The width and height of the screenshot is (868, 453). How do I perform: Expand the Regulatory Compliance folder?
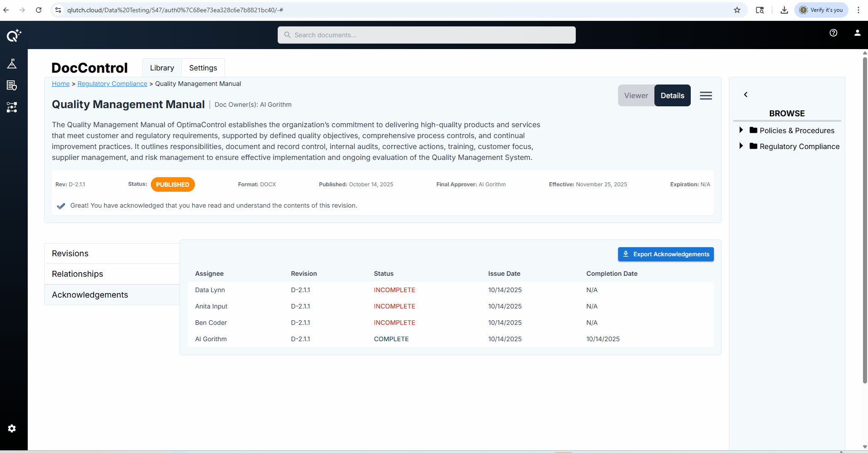pos(741,146)
